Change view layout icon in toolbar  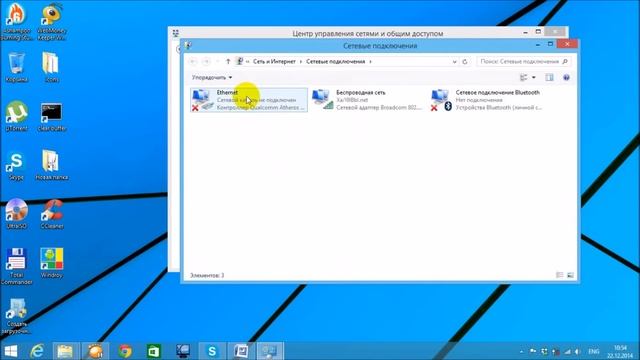click(x=523, y=77)
